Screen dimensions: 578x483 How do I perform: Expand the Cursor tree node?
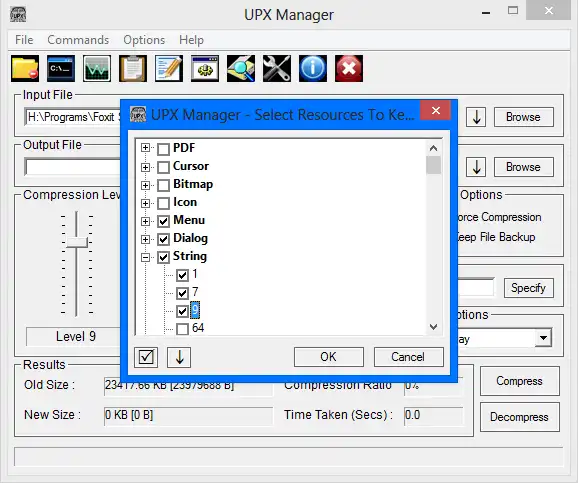click(145, 167)
